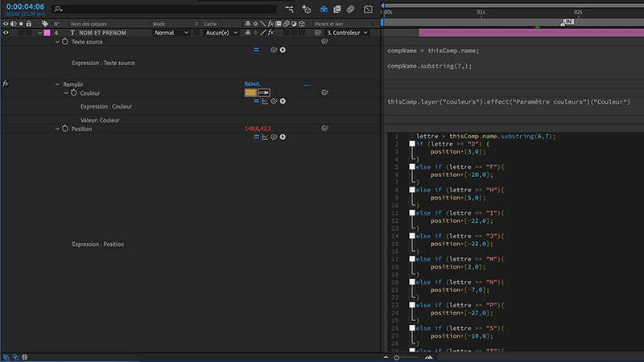This screenshot has width=644, height=362.
Task: Collapse the Position property
Action: (57, 129)
